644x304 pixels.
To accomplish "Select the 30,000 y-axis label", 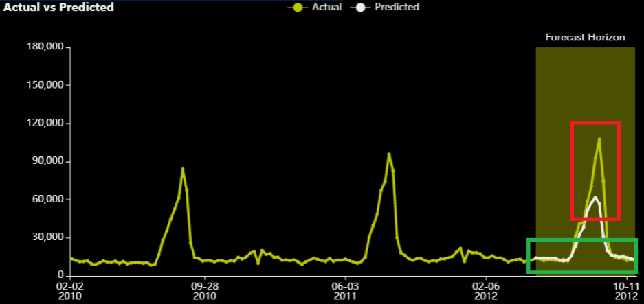I will tap(47, 237).
